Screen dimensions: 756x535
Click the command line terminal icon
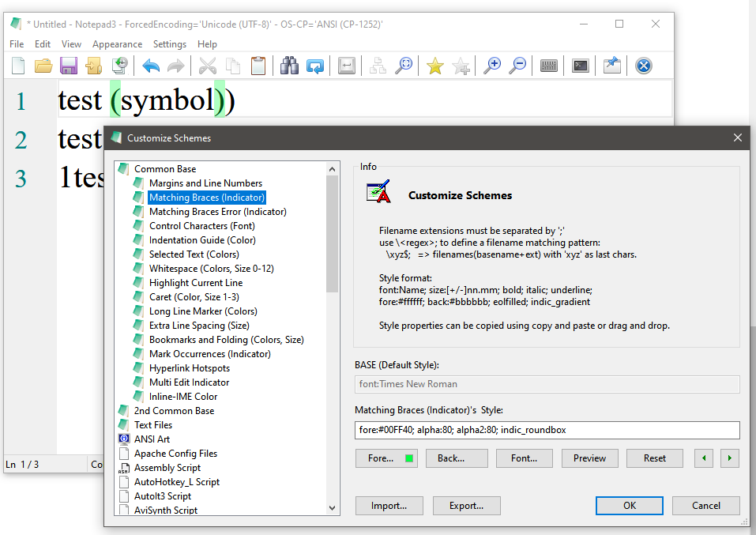pos(580,66)
